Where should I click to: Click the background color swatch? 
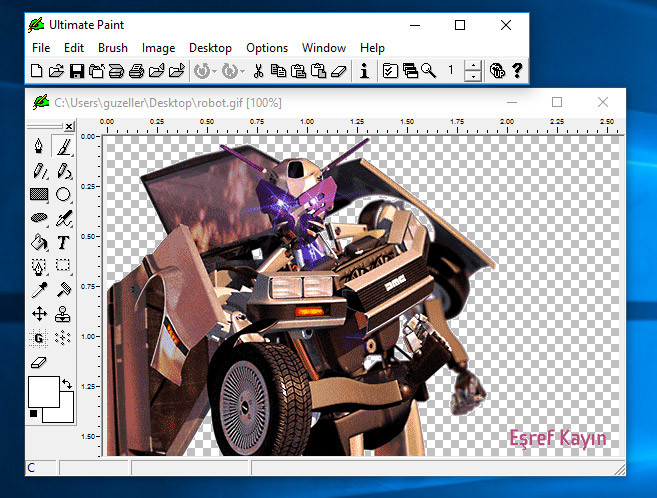pos(67,413)
